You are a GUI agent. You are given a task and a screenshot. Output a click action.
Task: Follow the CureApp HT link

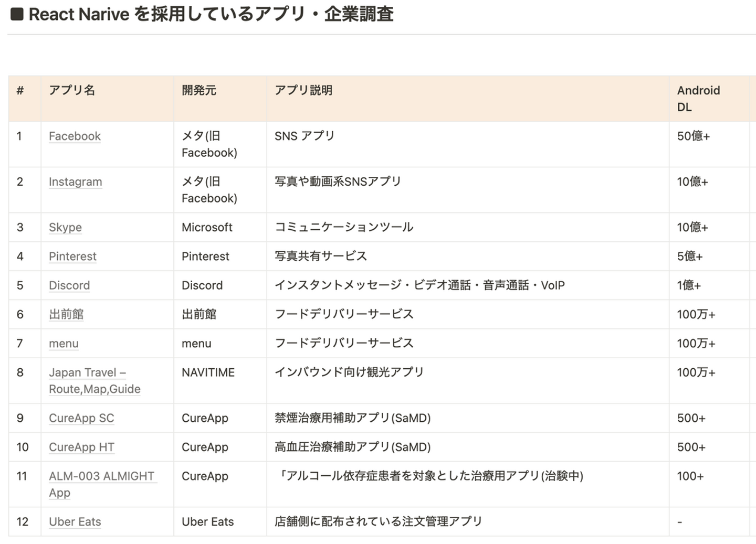(81, 447)
